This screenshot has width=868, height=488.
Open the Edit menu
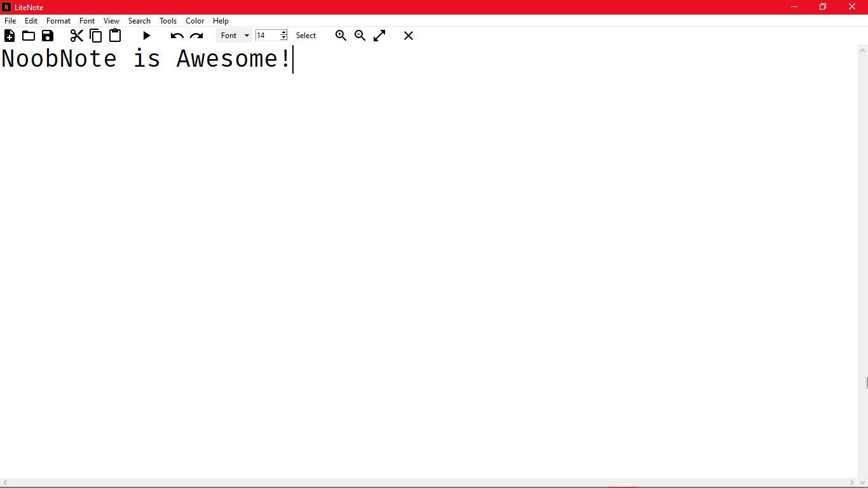coord(31,21)
